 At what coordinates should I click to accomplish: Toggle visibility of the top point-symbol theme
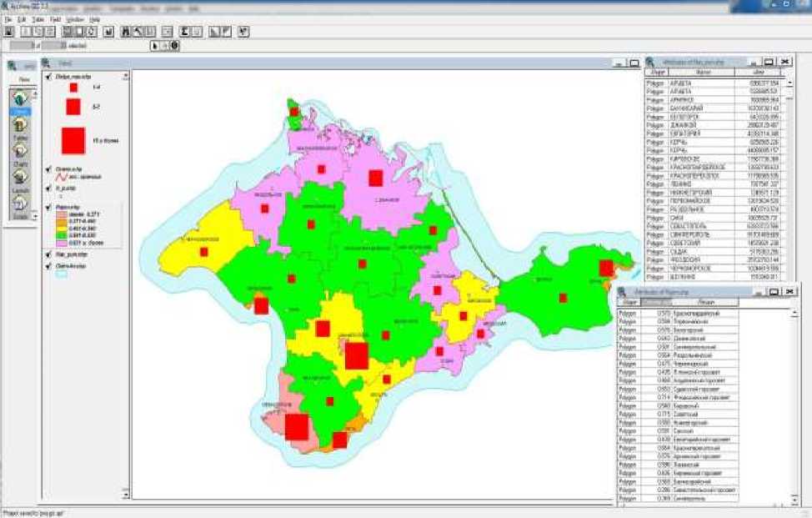pos(48,77)
